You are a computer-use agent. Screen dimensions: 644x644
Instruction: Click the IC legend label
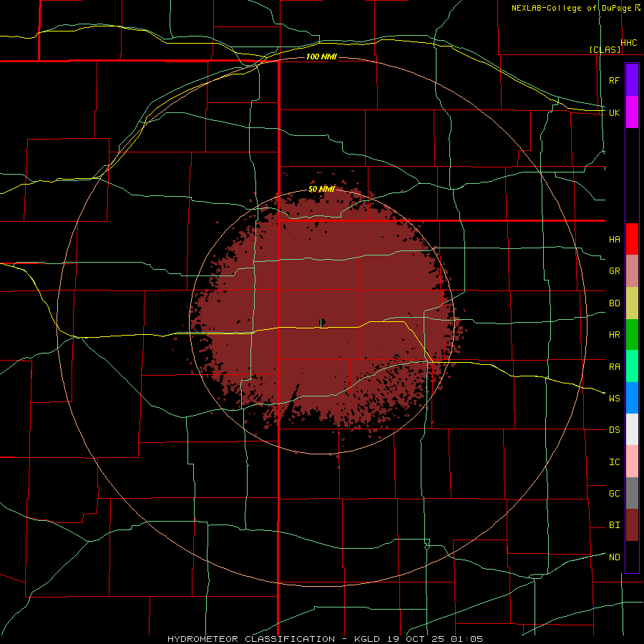[x=614, y=462]
